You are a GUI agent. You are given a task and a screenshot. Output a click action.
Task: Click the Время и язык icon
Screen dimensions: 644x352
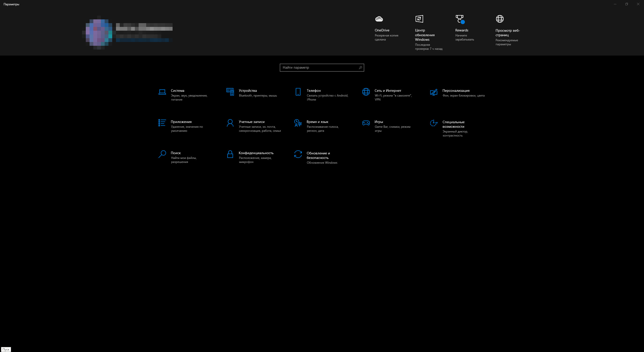pos(298,123)
